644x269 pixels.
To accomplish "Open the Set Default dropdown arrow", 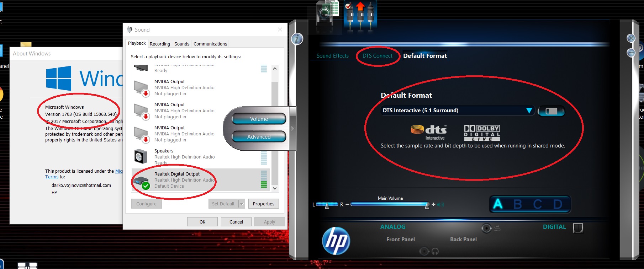I will (242, 204).
